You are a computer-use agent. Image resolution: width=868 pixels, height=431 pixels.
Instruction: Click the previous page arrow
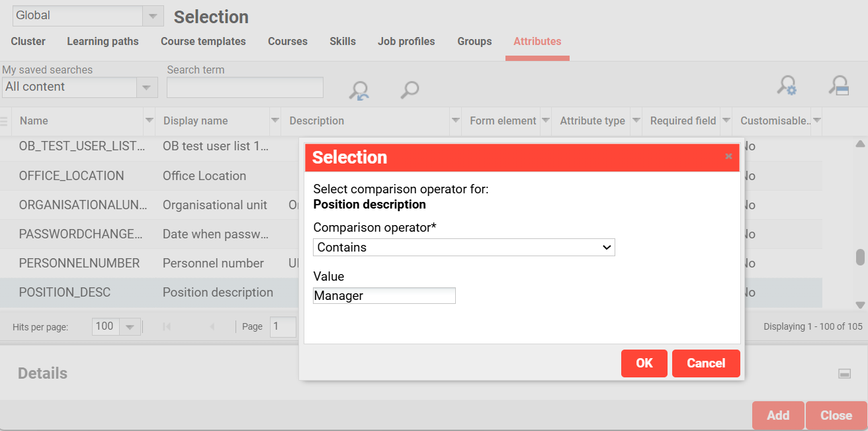tap(212, 326)
